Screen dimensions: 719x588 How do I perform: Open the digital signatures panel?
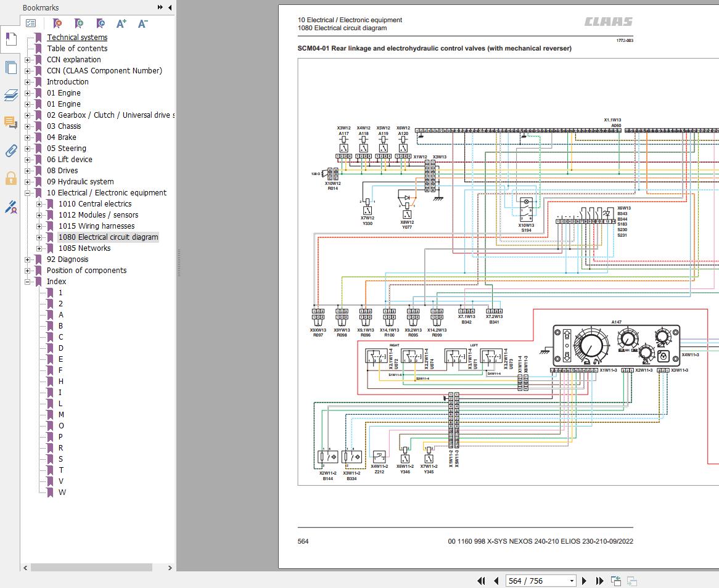coord(10,206)
